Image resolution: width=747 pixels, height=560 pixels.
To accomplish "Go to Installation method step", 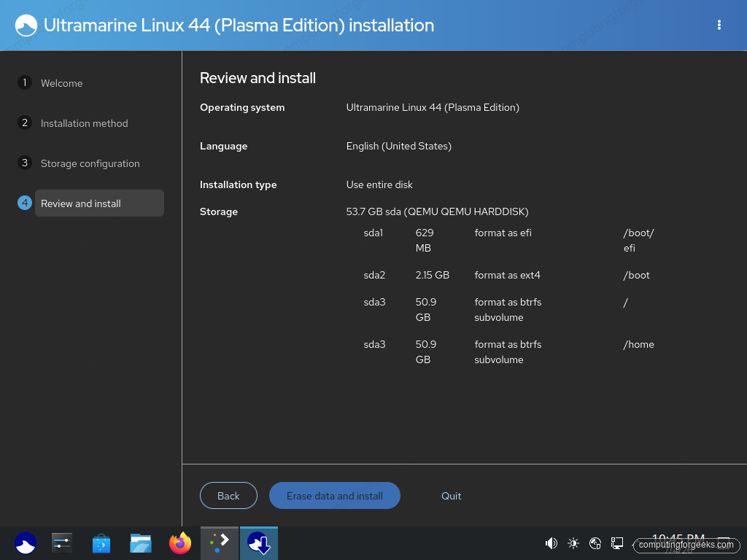I will coord(85,123).
